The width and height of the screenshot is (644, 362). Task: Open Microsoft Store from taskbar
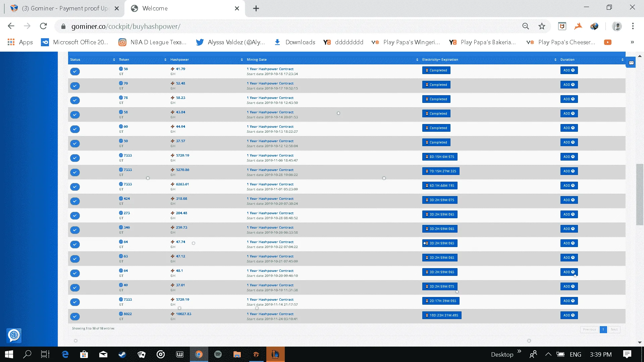(x=84, y=354)
